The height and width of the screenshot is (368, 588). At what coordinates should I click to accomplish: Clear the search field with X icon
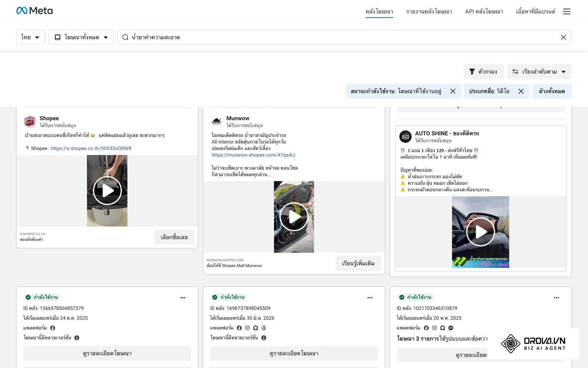[x=563, y=37]
